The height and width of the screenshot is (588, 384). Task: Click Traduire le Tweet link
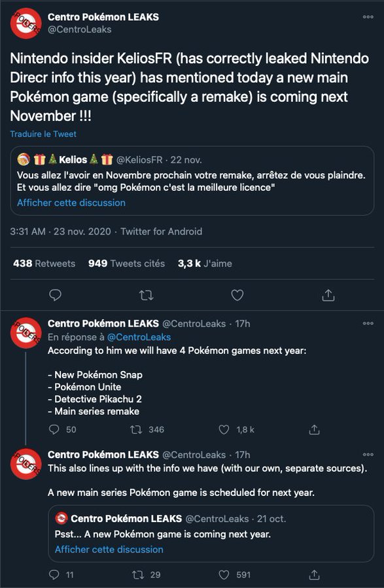click(x=43, y=133)
